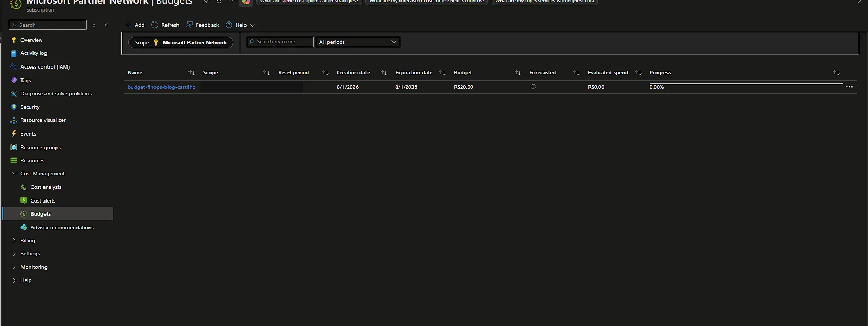Screen dimensions: 868x326
Task: Sort by Evaluated spend column arrows
Action: 638,73
